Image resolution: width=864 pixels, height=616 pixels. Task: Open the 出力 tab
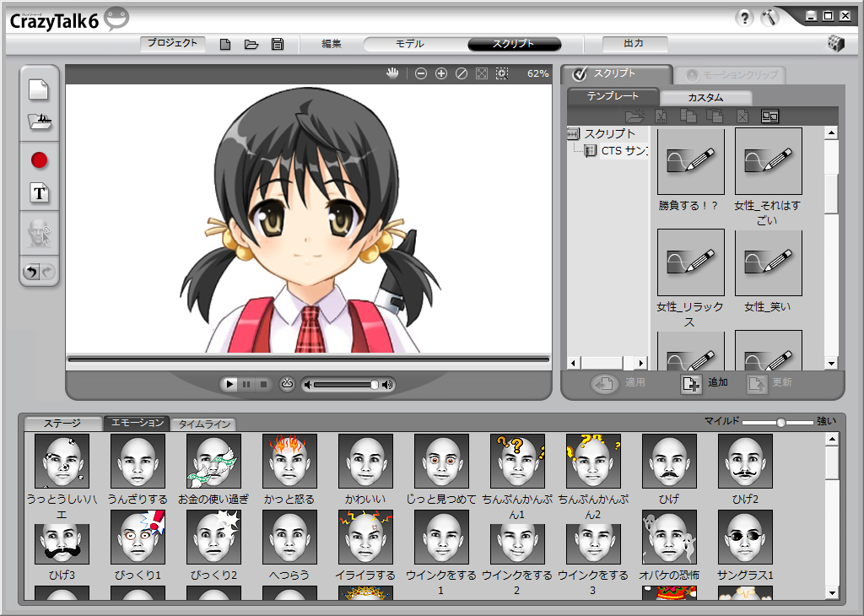[634, 43]
